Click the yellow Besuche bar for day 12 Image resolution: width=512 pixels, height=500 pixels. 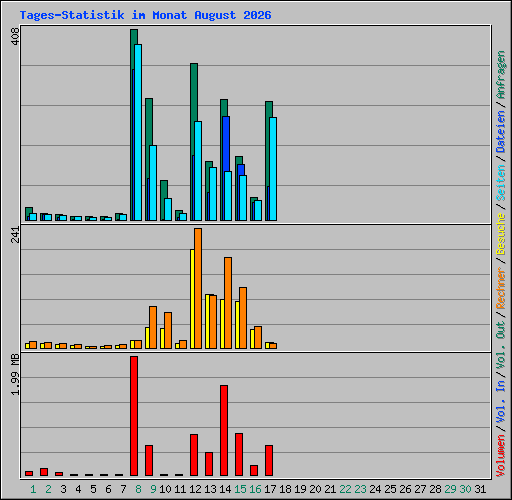tap(192, 299)
